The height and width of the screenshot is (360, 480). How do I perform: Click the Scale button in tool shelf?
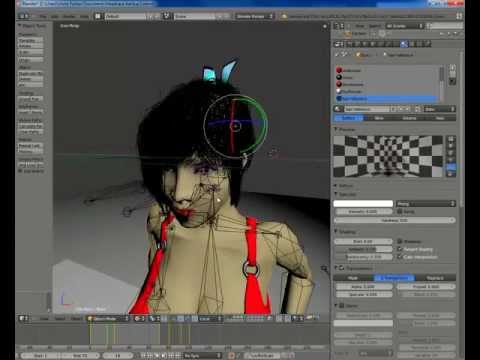click(30, 52)
